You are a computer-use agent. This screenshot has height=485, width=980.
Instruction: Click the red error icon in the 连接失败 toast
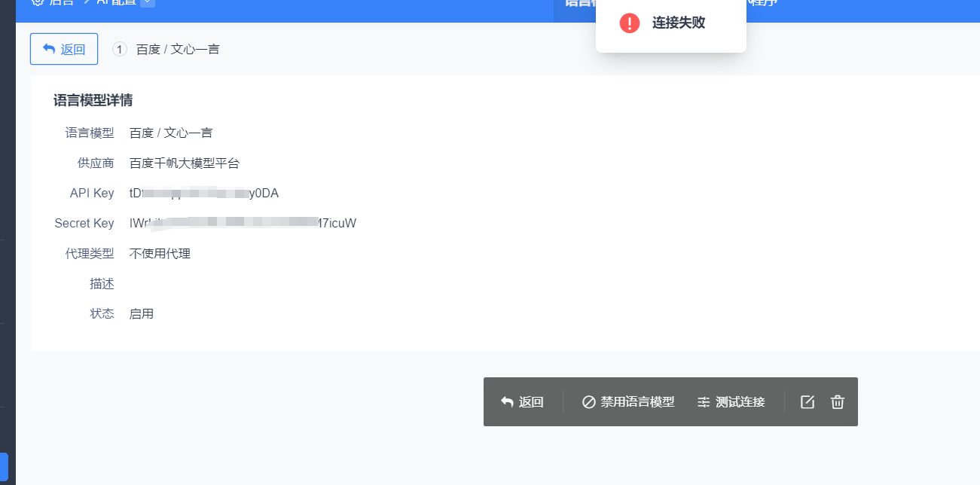630,23
